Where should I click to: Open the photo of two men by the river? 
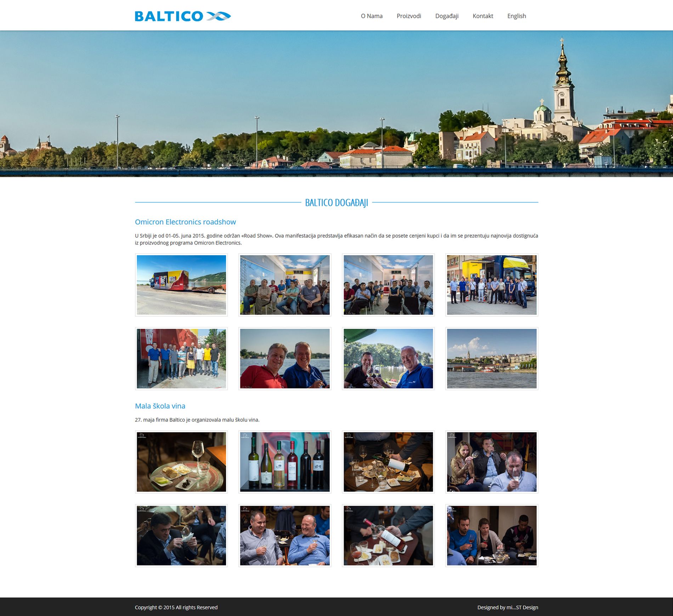point(285,359)
